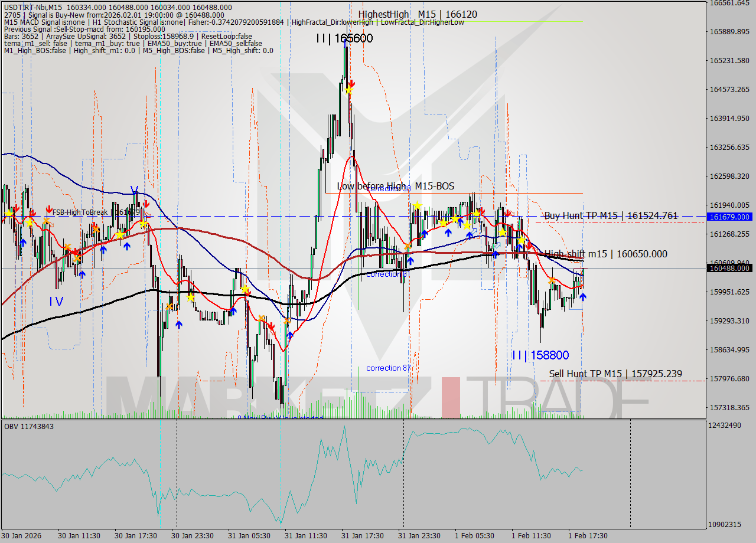Click the yellow star marker at the 165600 peak
The image size is (756, 543).
(x=348, y=90)
